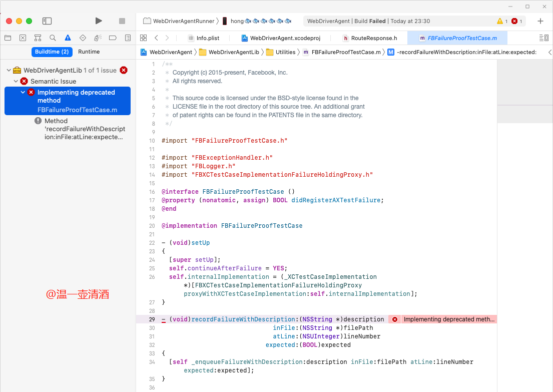Open editor options menu at tab bar end
The height and width of the screenshot is (392, 553).
544,38
